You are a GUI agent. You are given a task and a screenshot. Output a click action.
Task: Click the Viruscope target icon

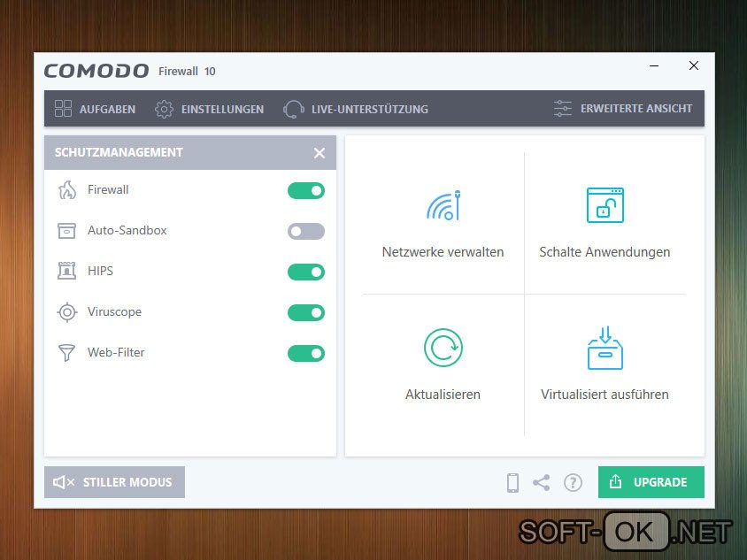[67, 312]
